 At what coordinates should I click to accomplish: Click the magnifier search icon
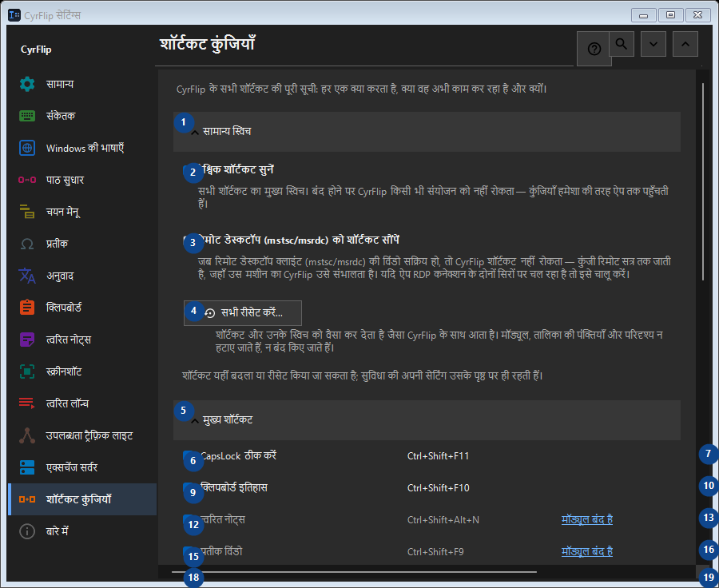click(622, 44)
